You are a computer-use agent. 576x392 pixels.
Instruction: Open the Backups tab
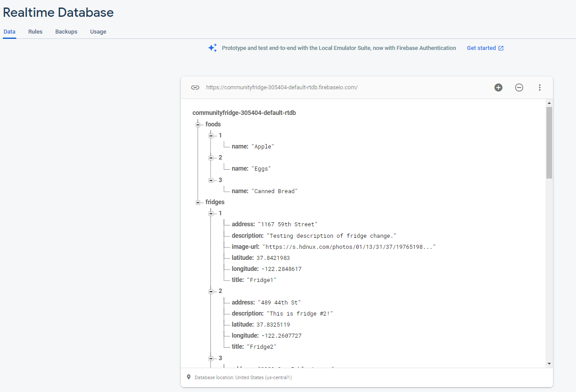[66, 32]
